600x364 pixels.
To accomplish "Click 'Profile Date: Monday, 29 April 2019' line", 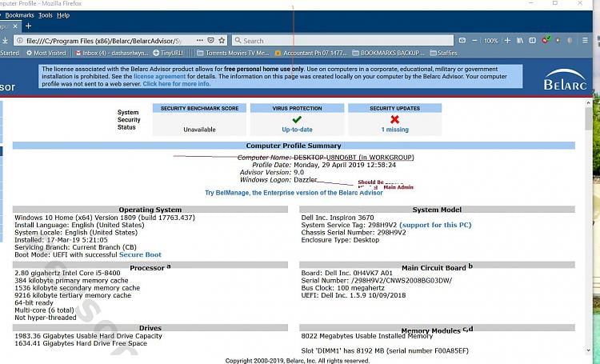I will [324, 165].
